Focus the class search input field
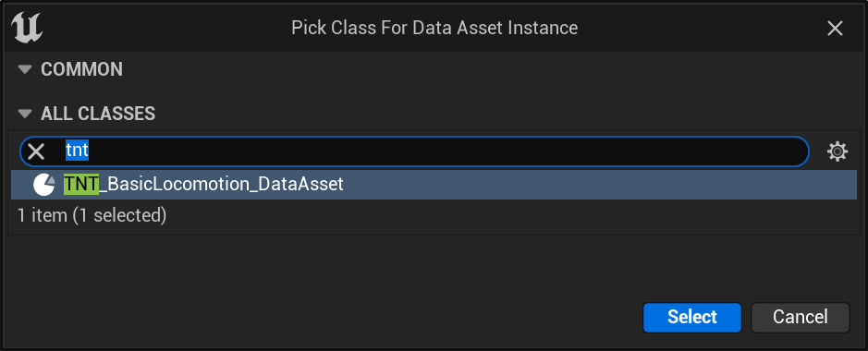 (x=414, y=151)
